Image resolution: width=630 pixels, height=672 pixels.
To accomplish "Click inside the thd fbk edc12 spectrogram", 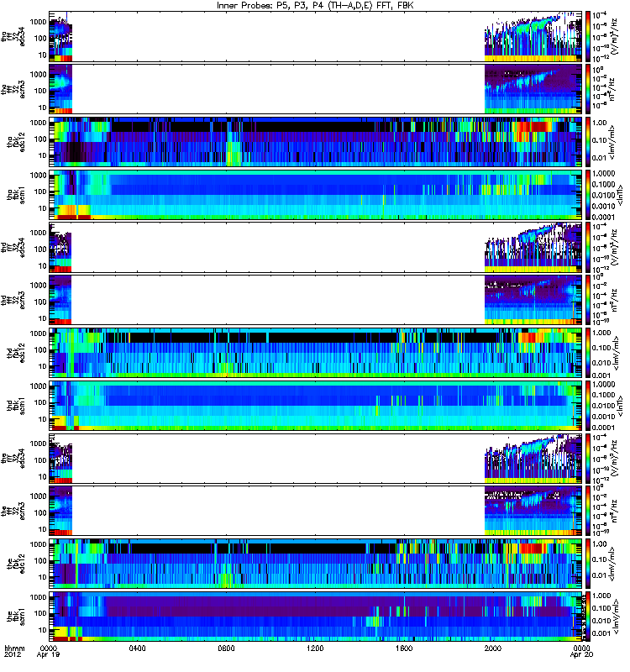I will click(x=316, y=353).
